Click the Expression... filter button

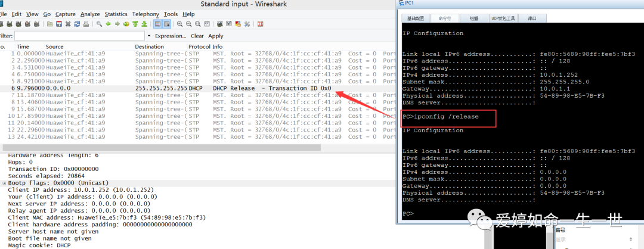click(171, 36)
